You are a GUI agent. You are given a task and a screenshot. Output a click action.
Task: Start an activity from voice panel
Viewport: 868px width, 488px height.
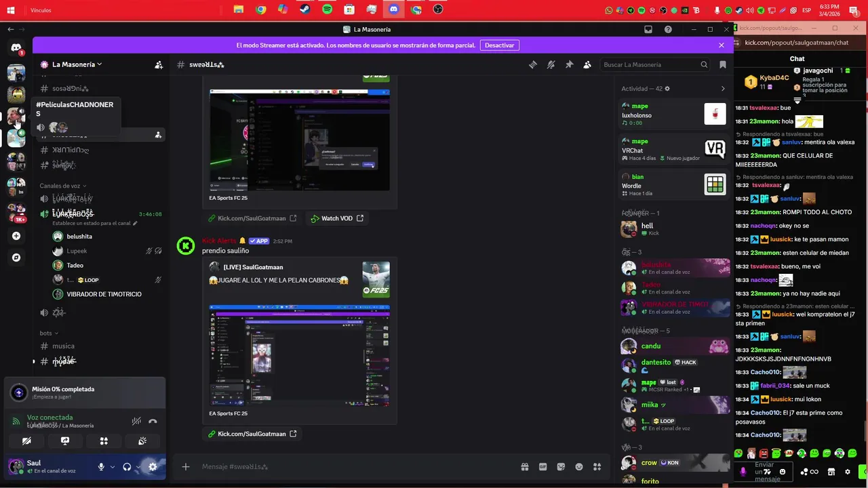coord(104,441)
